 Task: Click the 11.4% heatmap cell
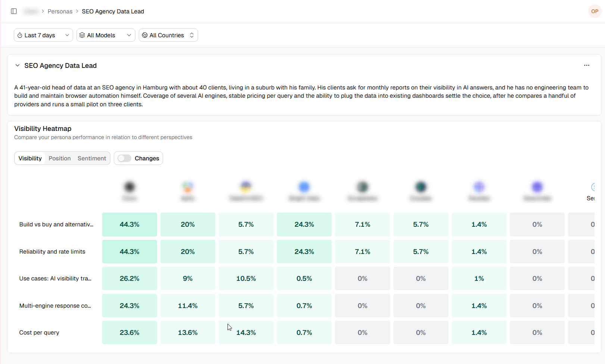[188, 306]
